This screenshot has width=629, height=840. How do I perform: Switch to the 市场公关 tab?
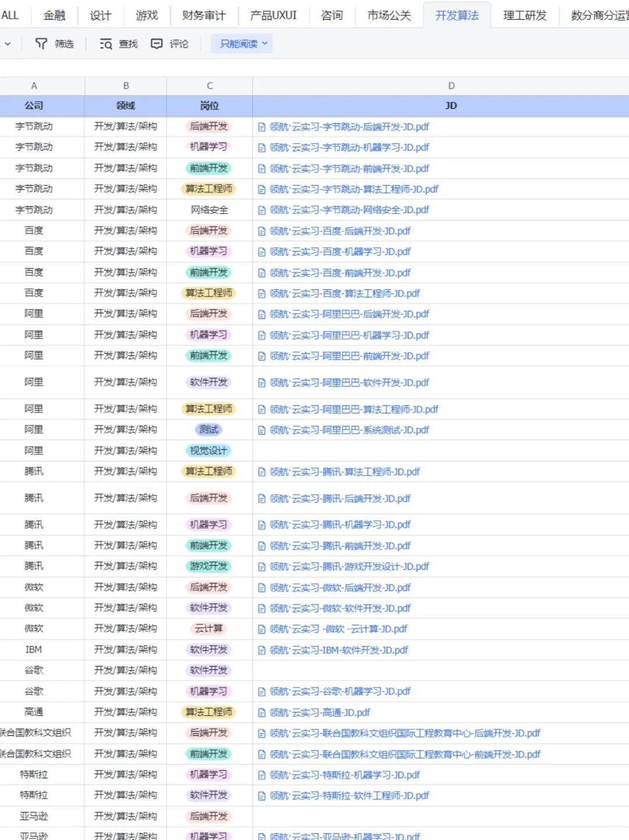point(389,15)
